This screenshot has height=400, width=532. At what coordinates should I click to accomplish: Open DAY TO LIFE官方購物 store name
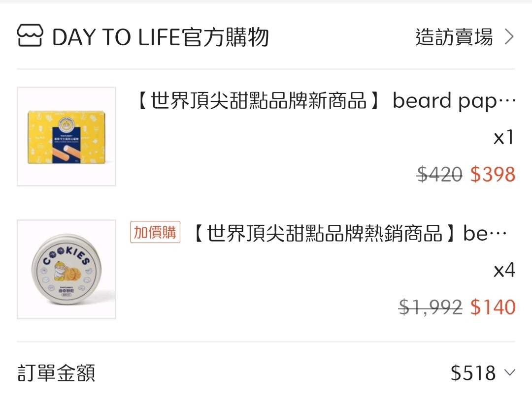[x=160, y=37]
